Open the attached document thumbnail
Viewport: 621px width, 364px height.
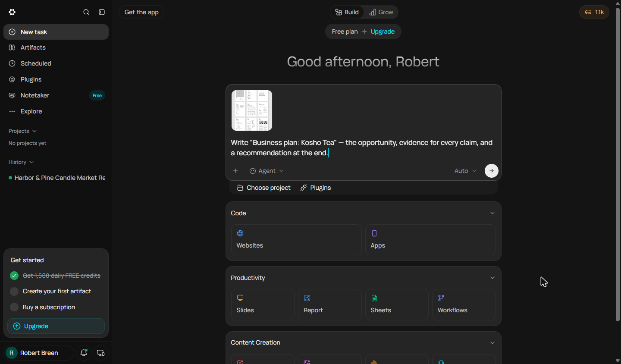[x=252, y=110]
